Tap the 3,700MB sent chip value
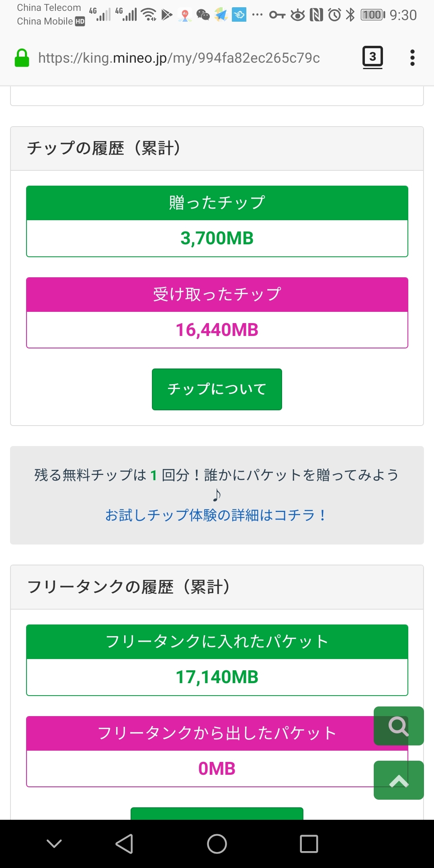Viewport: 434px width, 868px height. (217, 238)
